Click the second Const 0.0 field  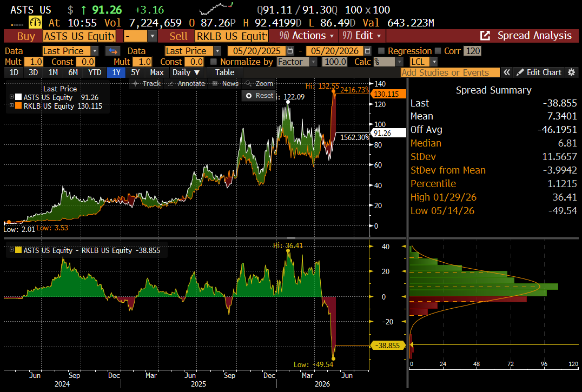point(195,62)
